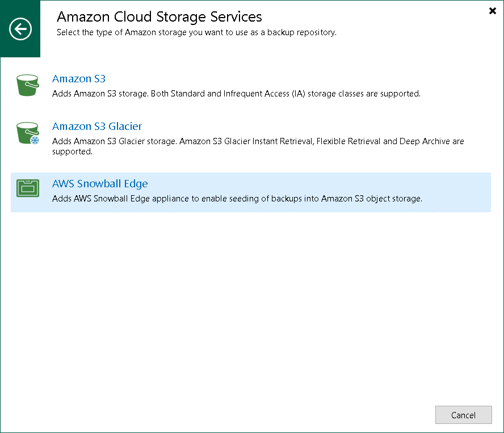Click the AWS Snowball Edge appliance icon
The height and width of the screenshot is (433, 504).
pos(27,188)
